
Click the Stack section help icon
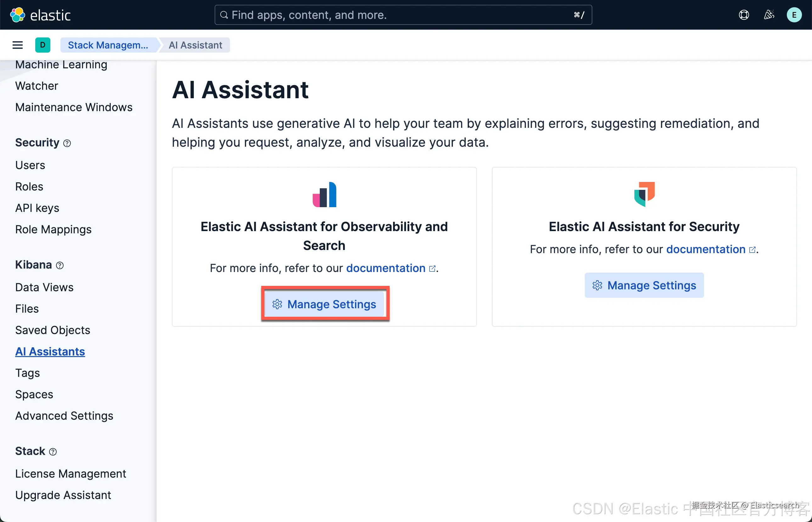pos(53,452)
